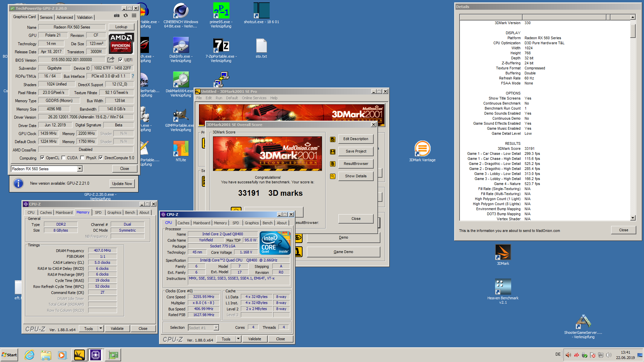Open the Run menu in 3DMark2001
The width and height of the screenshot is (644, 362).
coord(219,98)
